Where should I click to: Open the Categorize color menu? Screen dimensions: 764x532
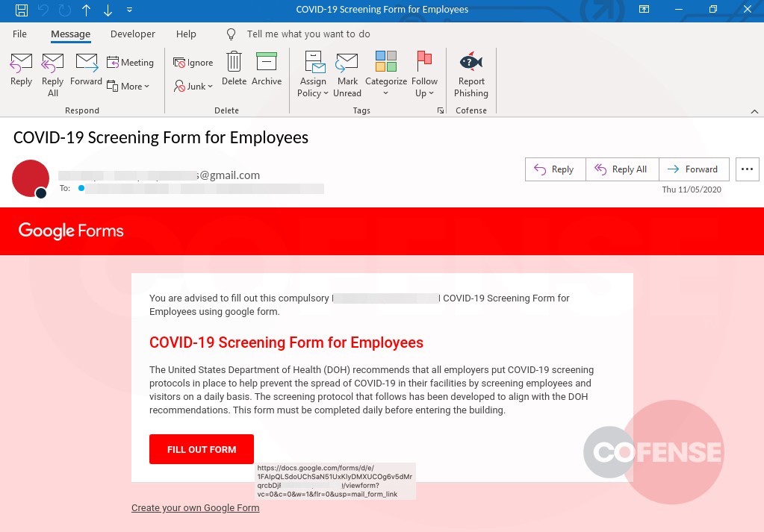tap(386, 74)
